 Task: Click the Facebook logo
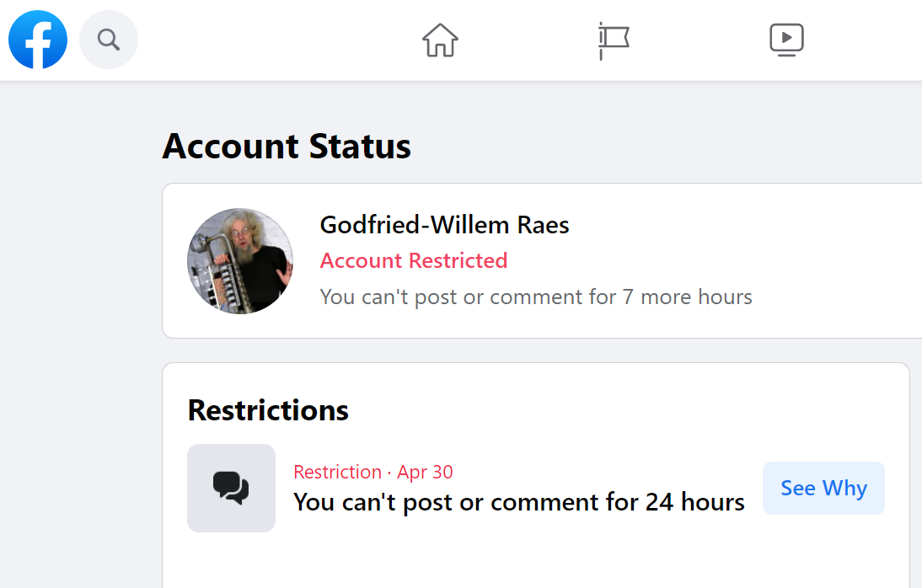[38, 40]
